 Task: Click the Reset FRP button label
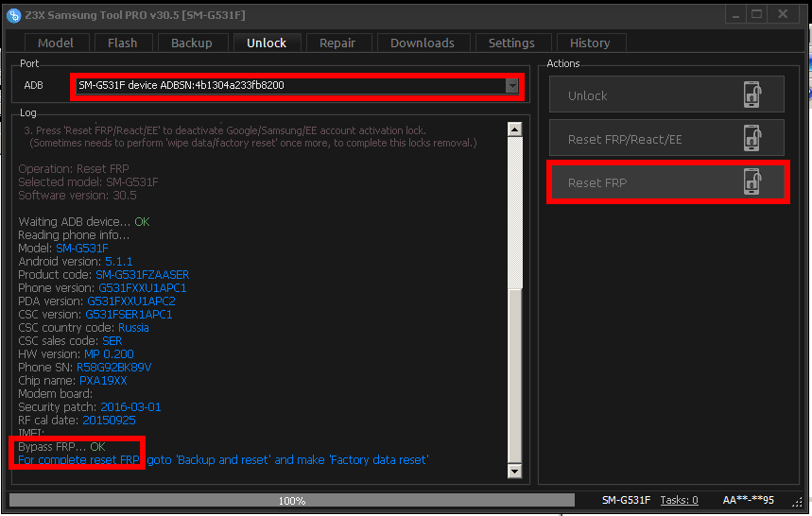[597, 182]
